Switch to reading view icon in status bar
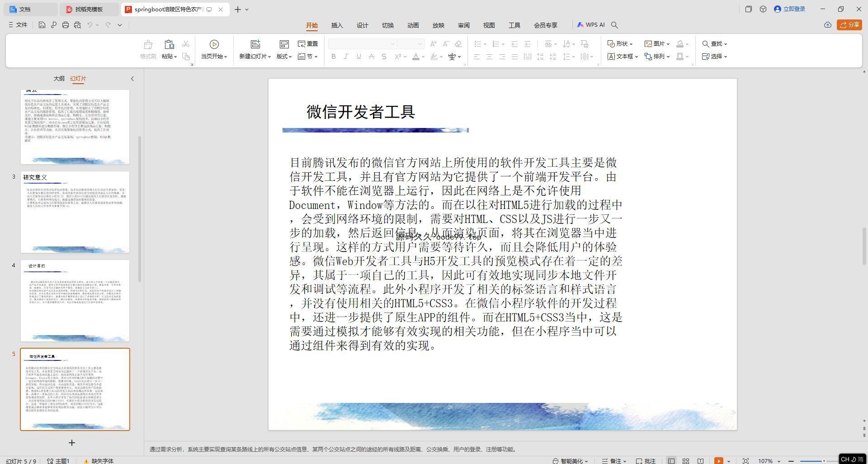868x464 pixels. [x=700, y=461]
